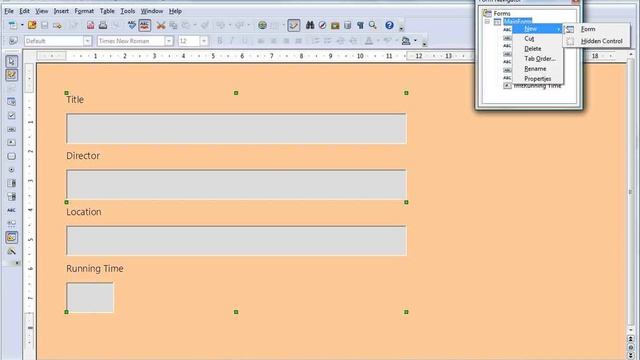Open the Tools menu
The width and height of the screenshot is (640, 360).
[127, 11]
